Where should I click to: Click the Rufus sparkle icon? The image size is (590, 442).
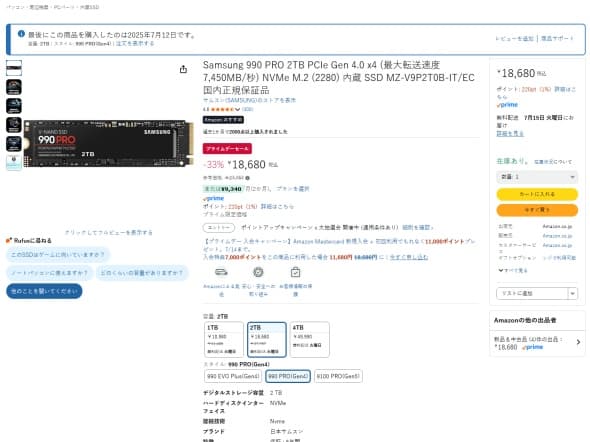click(x=9, y=240)
